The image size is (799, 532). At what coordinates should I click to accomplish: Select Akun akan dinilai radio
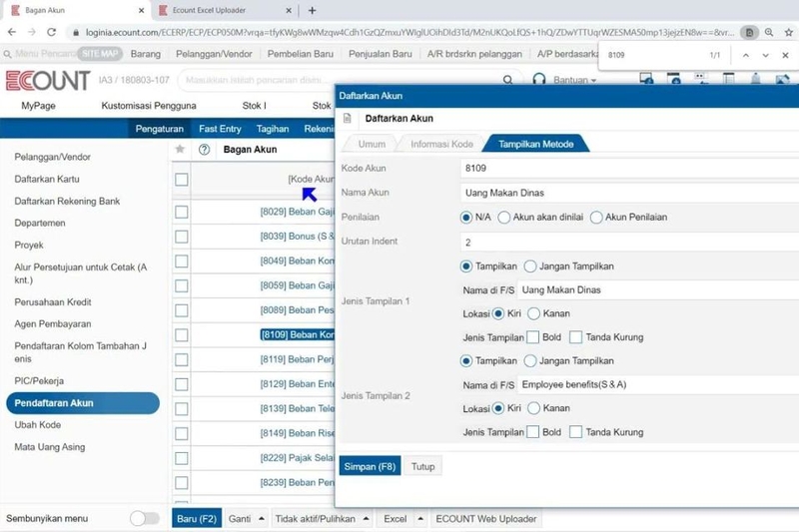click(x=504, y=218)
